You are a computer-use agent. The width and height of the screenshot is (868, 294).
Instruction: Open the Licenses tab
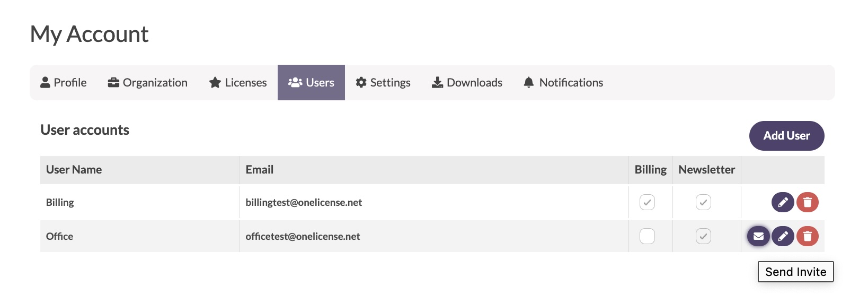[238, 82]
